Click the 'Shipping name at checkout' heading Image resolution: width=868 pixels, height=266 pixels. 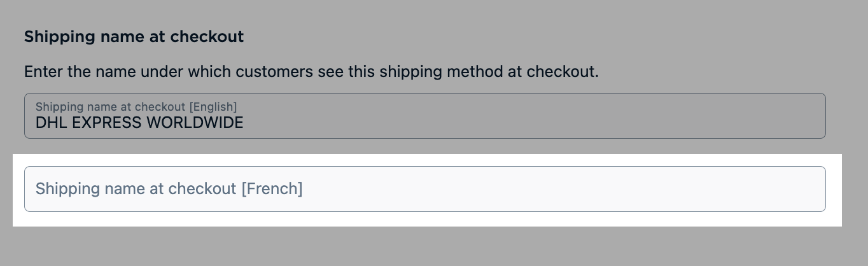click(134, 37)
